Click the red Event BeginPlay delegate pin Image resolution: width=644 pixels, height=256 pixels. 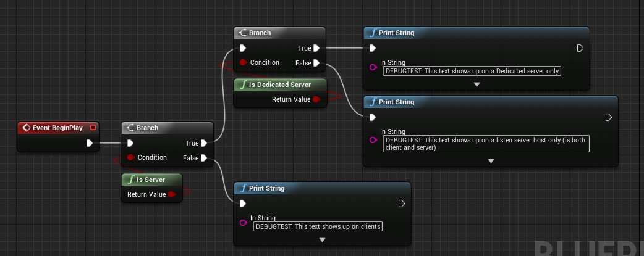click(93, 128)
